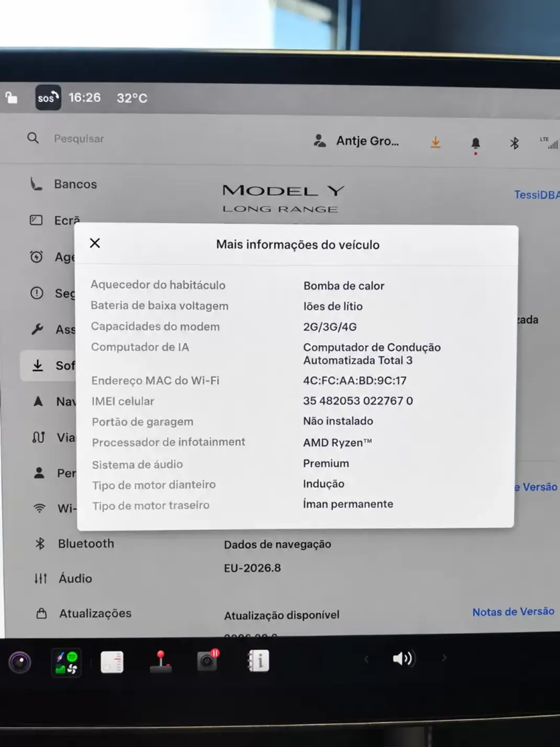The height and width of the screenshot is (747, 560).
Task: Tap the search magnifier icon
Action: (x=33, y=138)
